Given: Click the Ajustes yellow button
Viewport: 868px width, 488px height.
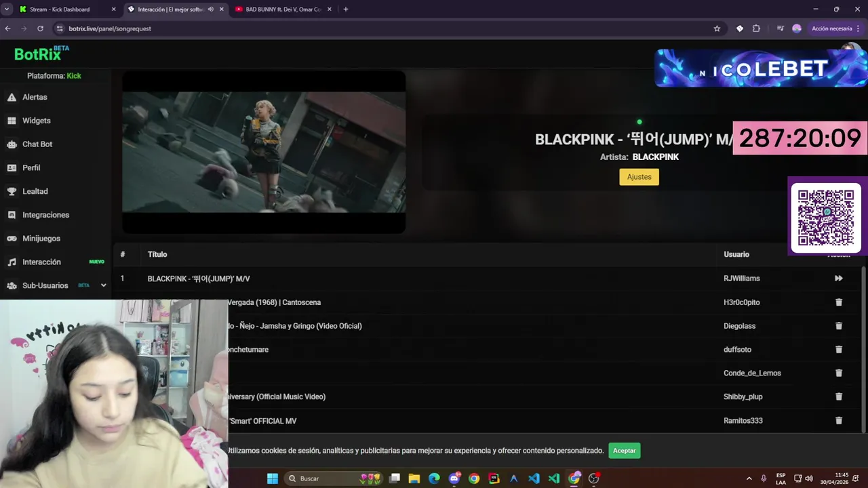Looking at the screenshot, I should coord(639,177).
